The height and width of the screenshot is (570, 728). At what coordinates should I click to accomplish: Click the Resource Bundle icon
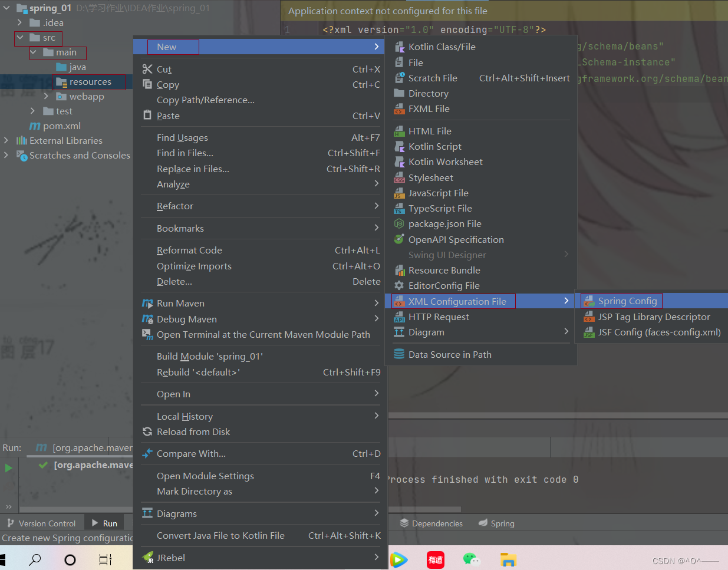399,270
